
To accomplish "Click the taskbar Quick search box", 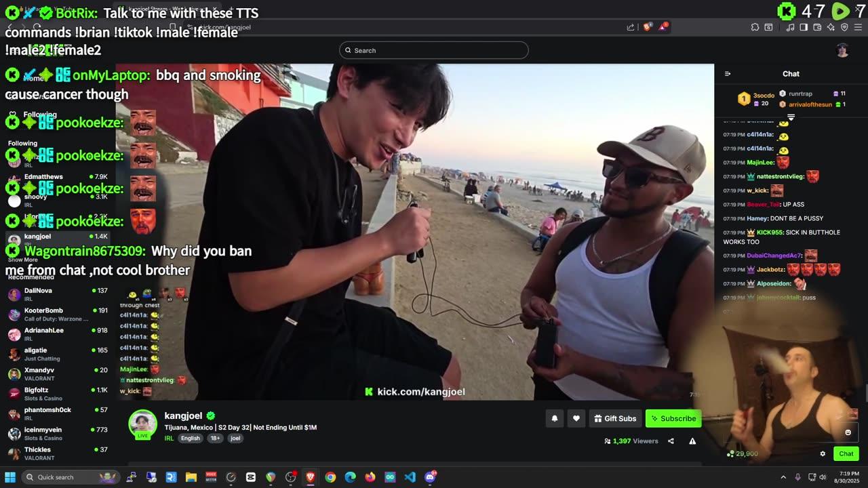I will [72, 477].
